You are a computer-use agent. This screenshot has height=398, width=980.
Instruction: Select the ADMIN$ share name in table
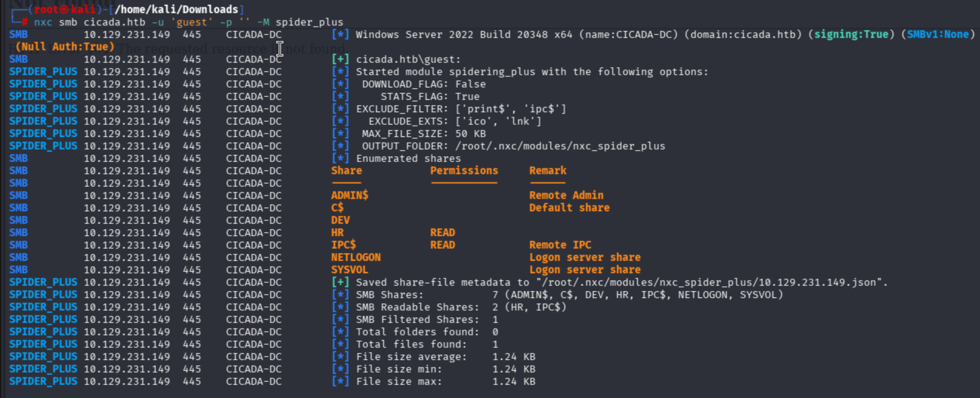[350, 196]
